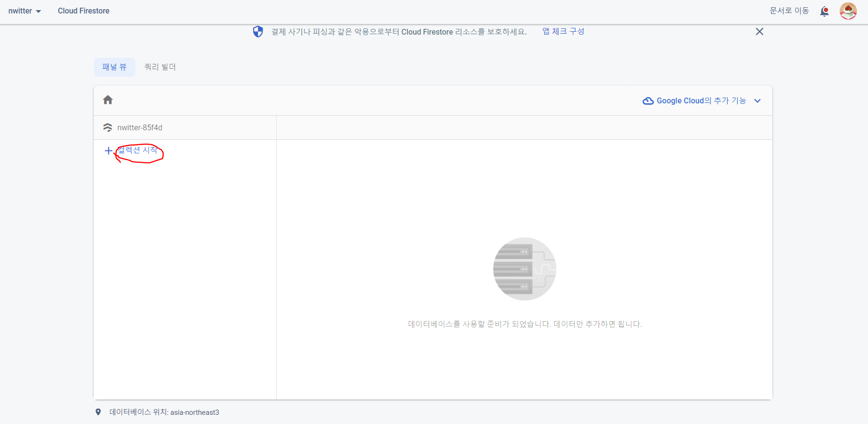Select the nwitter-85f4d database row
868x424 pixels.
click(x=185, y=127)
